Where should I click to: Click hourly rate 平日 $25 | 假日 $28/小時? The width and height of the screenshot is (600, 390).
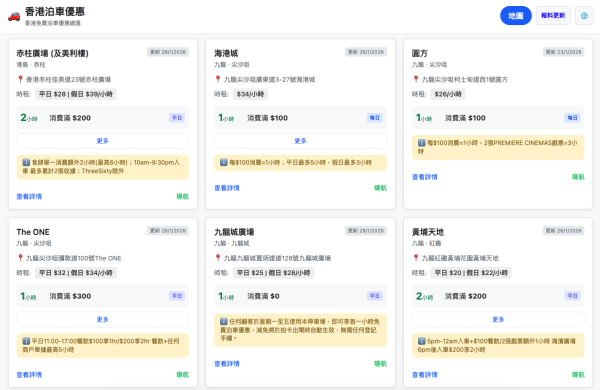click(x=274, y=273)
